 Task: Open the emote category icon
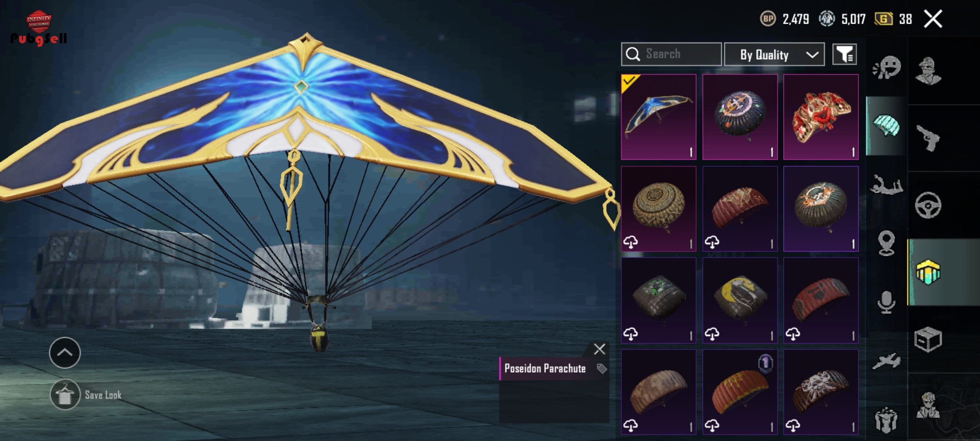click(886, 67)
